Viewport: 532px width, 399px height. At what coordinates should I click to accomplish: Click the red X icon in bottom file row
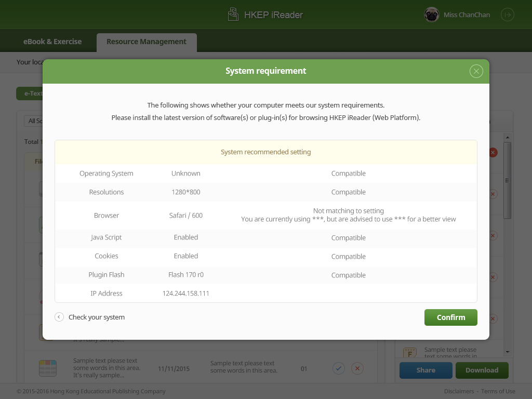(357, 369)
